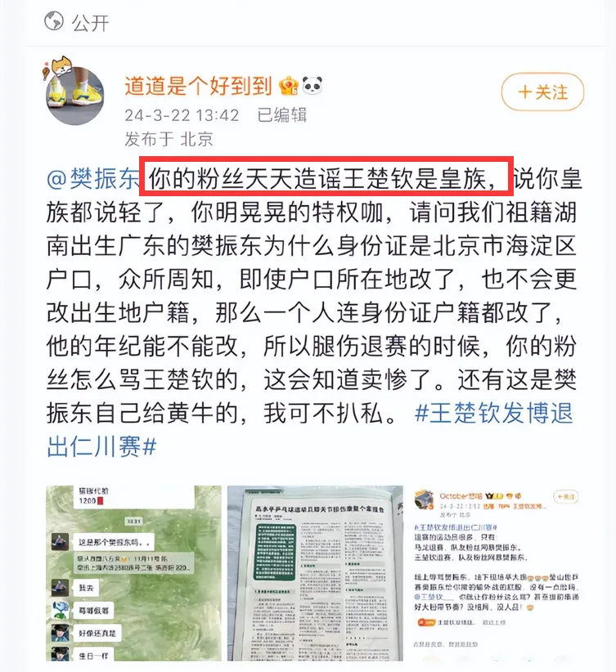Tap the first chat avatar in green thumbnail
The image size is (616, 672).
(60, 542)
